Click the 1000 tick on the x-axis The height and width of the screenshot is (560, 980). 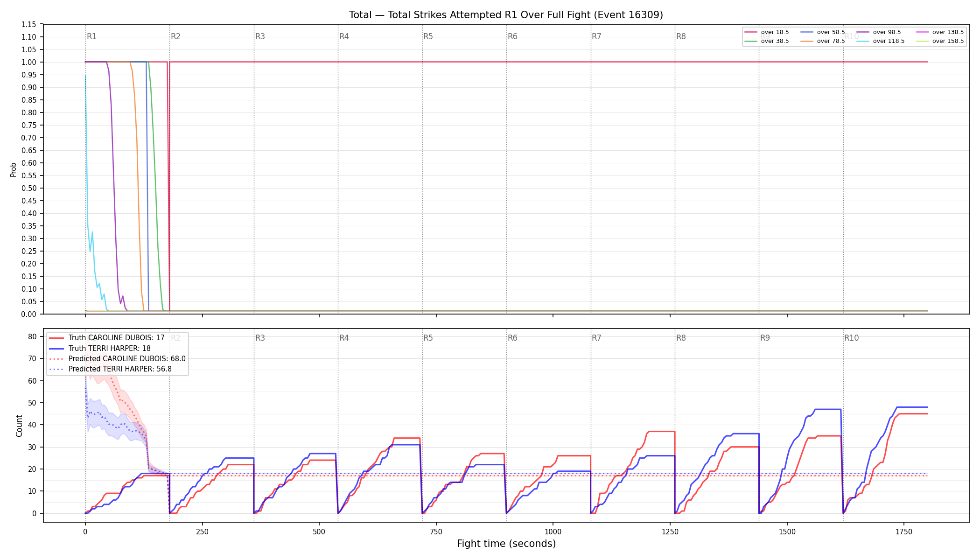click(553, 532)
